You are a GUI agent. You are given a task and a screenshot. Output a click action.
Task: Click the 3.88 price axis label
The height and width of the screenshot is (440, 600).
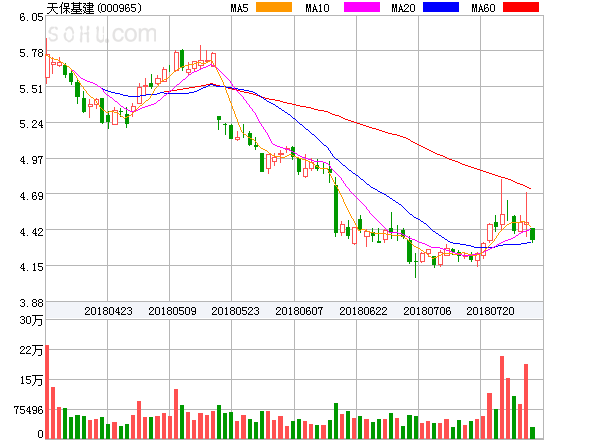pyautogui.click(x=31, y=303)
